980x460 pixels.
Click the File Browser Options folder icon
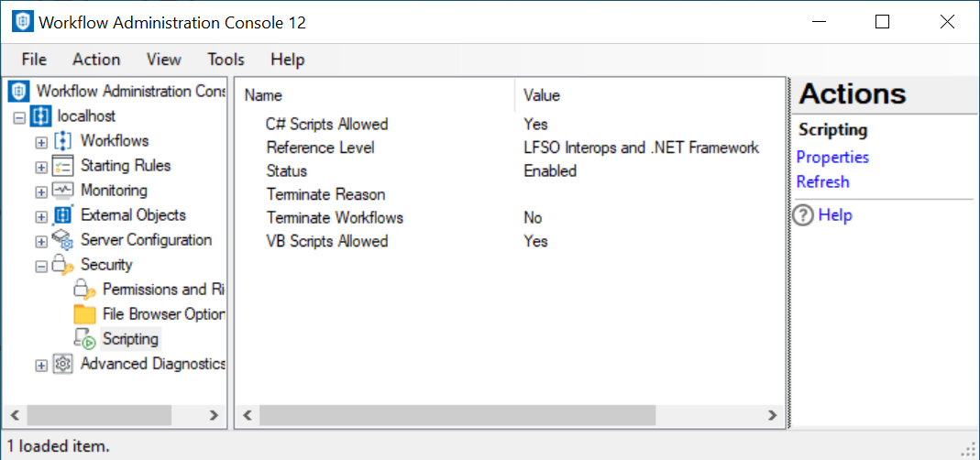point(84,314)
